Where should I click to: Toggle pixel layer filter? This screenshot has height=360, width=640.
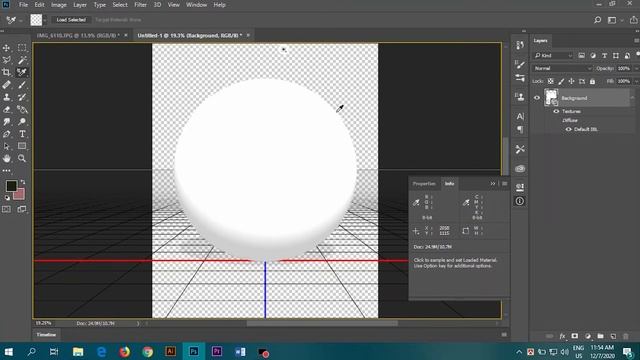(582, 56)
